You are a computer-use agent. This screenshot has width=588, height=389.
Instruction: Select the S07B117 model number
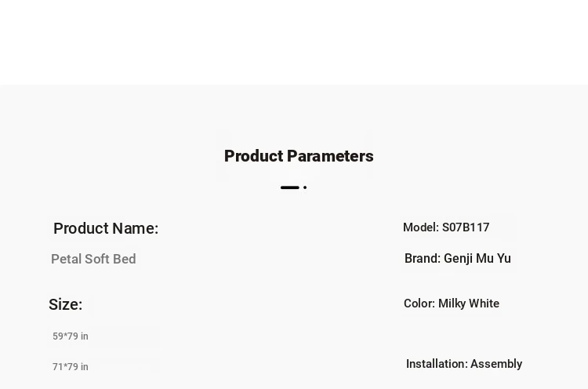click(466, 227)
